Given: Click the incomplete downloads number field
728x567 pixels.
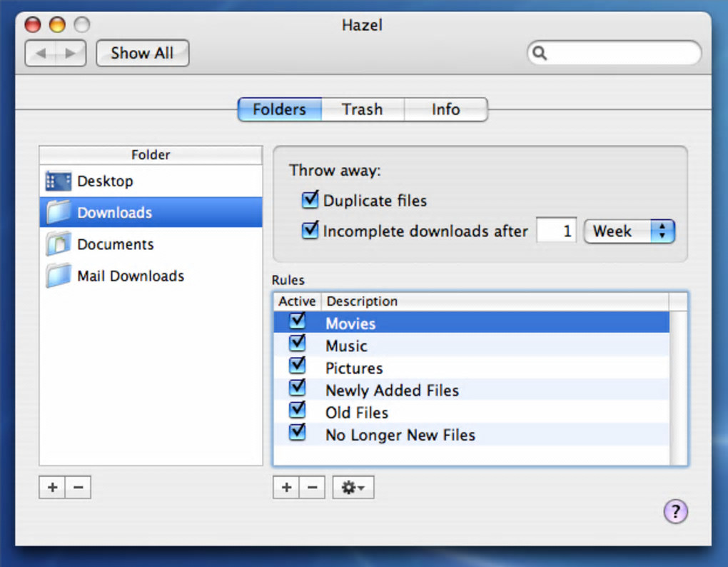Looking at the screenshot, I should [x=556, y=231].
